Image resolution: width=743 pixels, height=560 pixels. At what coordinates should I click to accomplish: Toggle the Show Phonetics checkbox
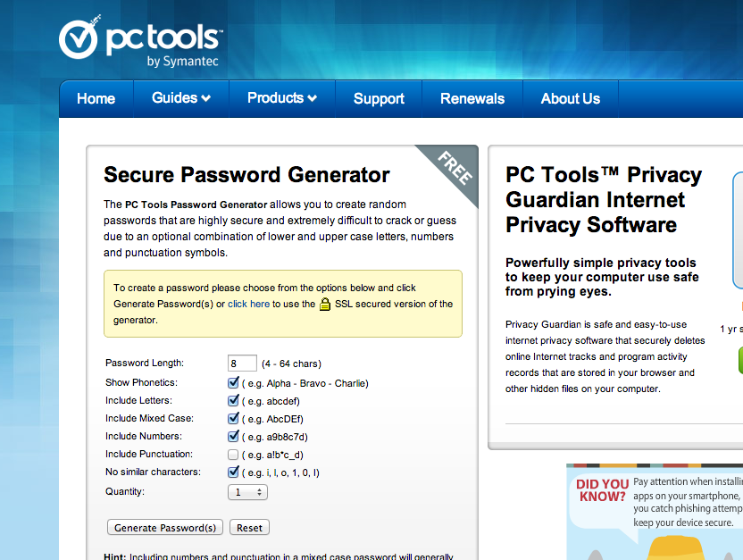(x=234, y=383)
